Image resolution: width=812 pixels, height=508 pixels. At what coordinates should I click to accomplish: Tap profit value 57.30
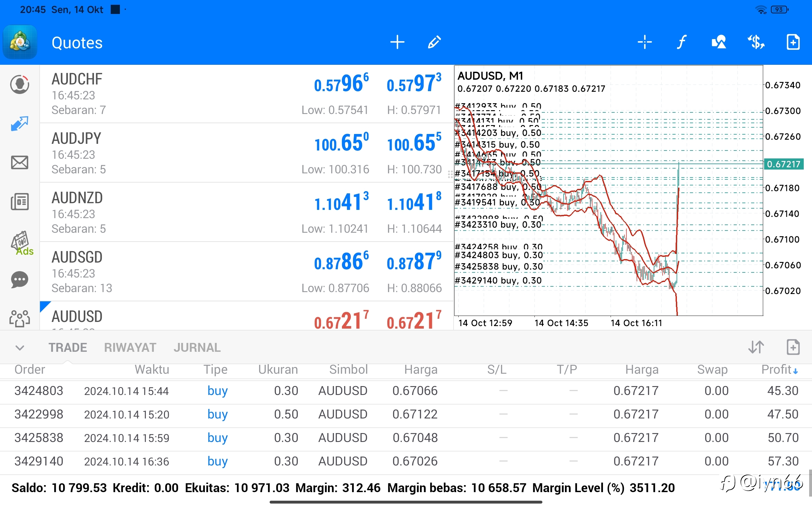click(x=783, y=462)
